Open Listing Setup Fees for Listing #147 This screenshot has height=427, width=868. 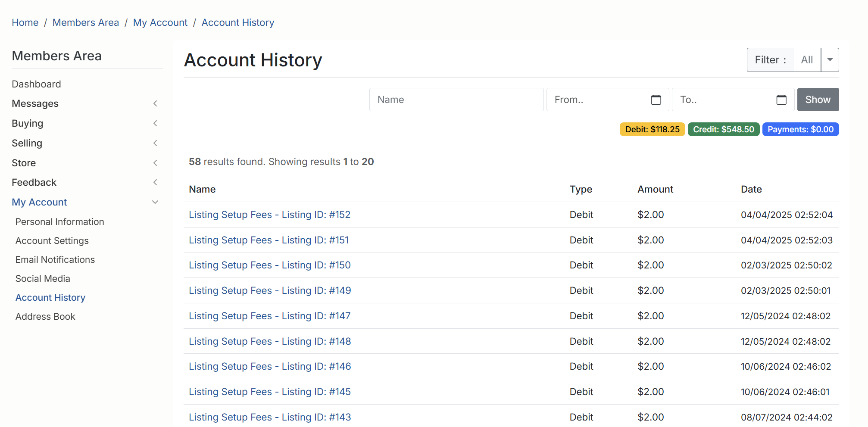(269, 316)
